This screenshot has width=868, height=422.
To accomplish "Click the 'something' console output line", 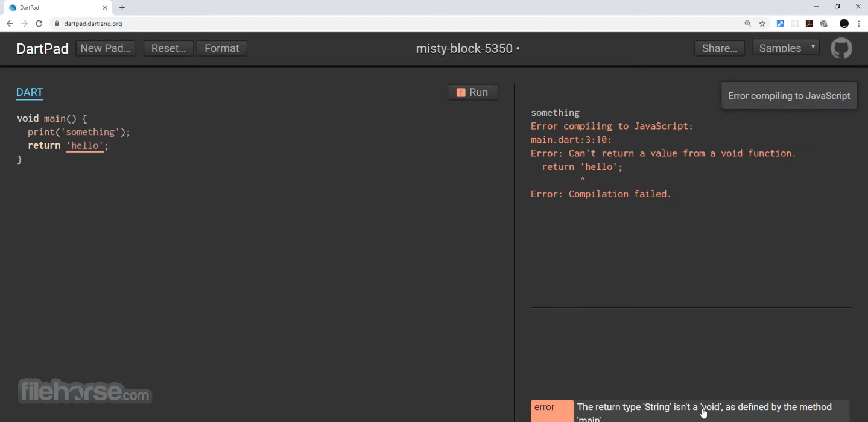I will (555, 113).
